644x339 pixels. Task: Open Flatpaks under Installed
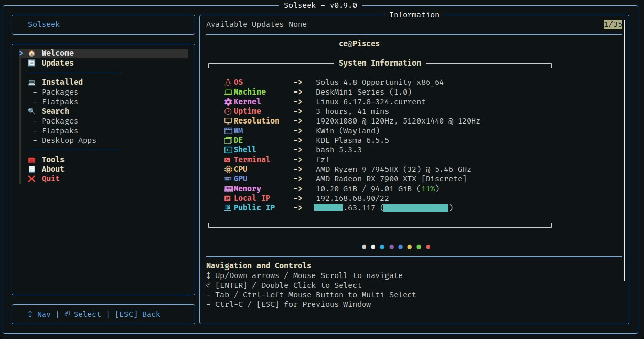point(59,102)
